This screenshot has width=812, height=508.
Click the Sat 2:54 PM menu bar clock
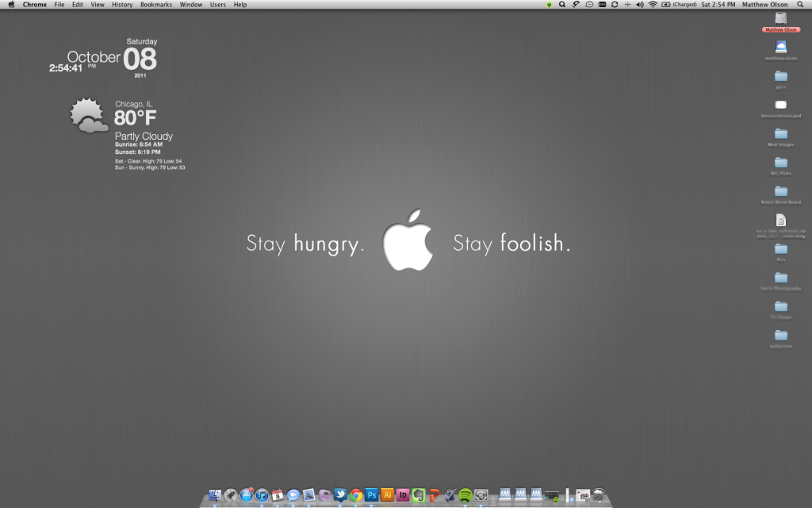click(x=718, y=4)
